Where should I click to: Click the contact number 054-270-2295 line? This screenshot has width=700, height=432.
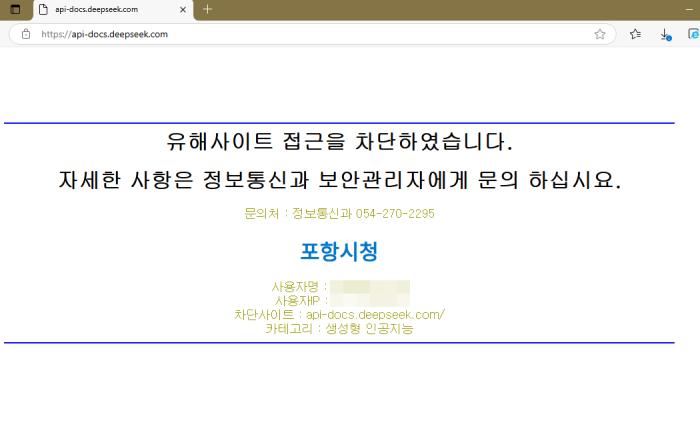point(339,214)
